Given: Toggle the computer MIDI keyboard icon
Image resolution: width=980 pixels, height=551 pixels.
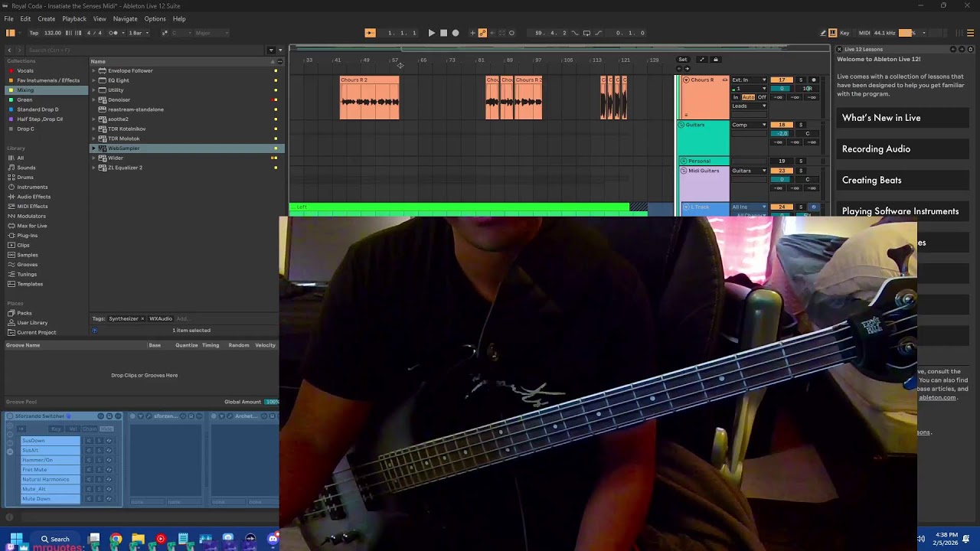Looking at the screenshot, I should 833,33.
